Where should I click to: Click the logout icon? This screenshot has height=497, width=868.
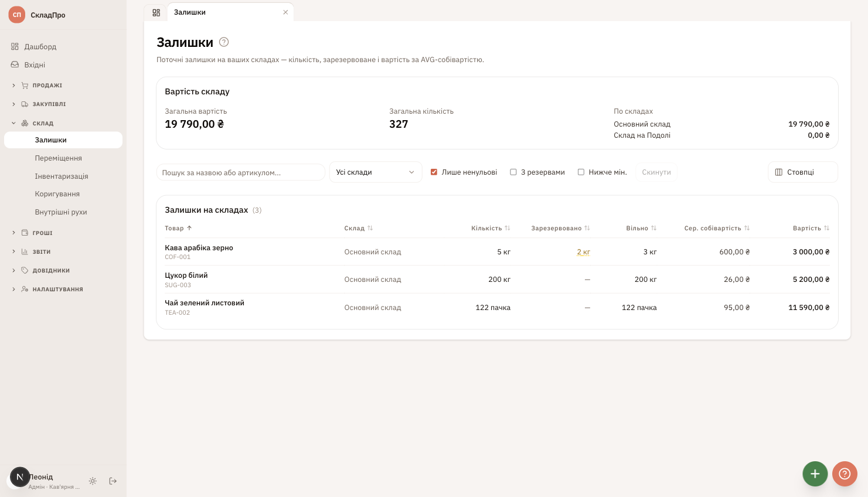pos(113,481)
